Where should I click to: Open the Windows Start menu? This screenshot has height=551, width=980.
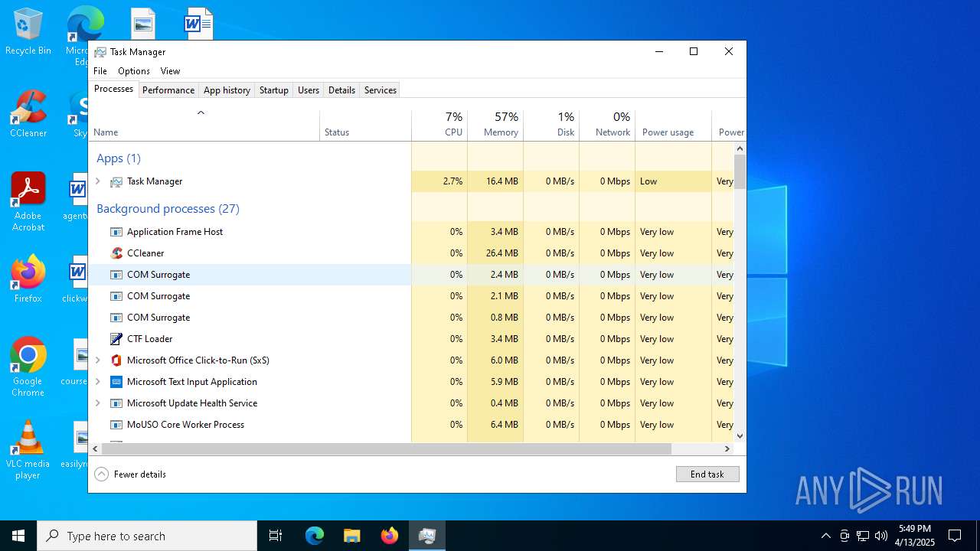(x=18, y=536)
